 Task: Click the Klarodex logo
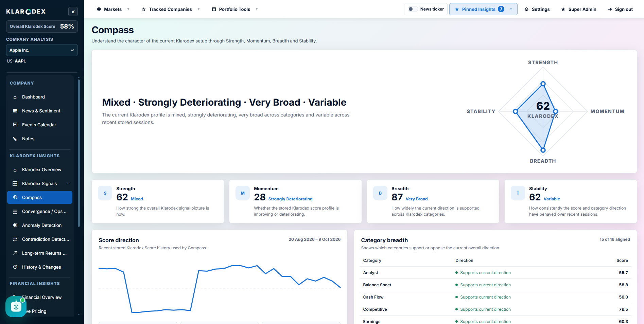(x=26, y=12)
